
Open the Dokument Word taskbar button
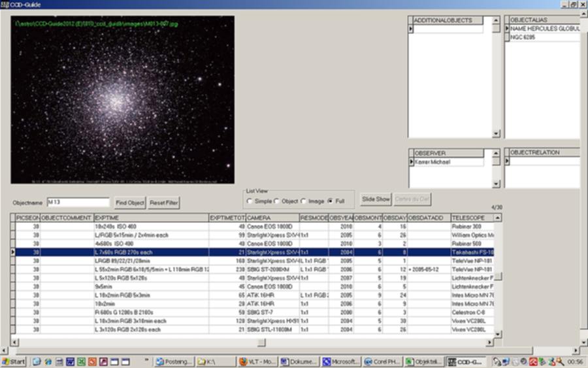pos(299,361)
